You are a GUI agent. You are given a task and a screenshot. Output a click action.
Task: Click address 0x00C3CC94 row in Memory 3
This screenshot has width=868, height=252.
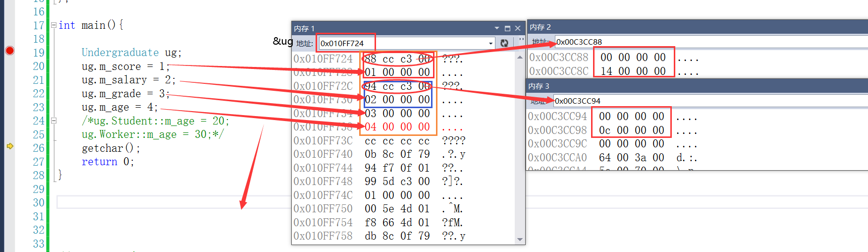557,117
